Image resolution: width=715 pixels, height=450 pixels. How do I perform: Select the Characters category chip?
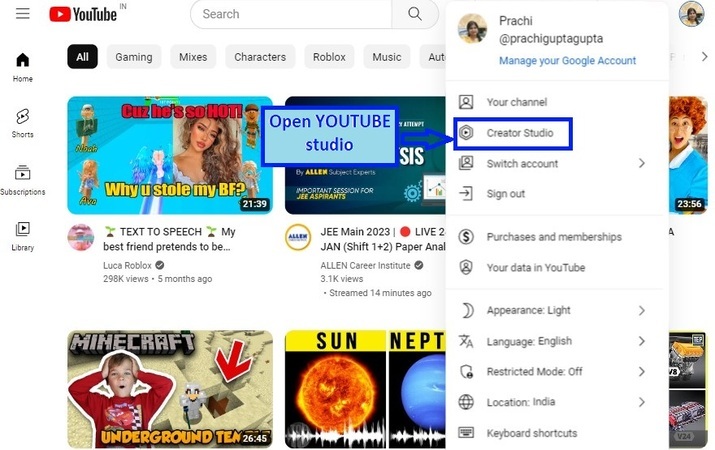[x=260, y=57]
